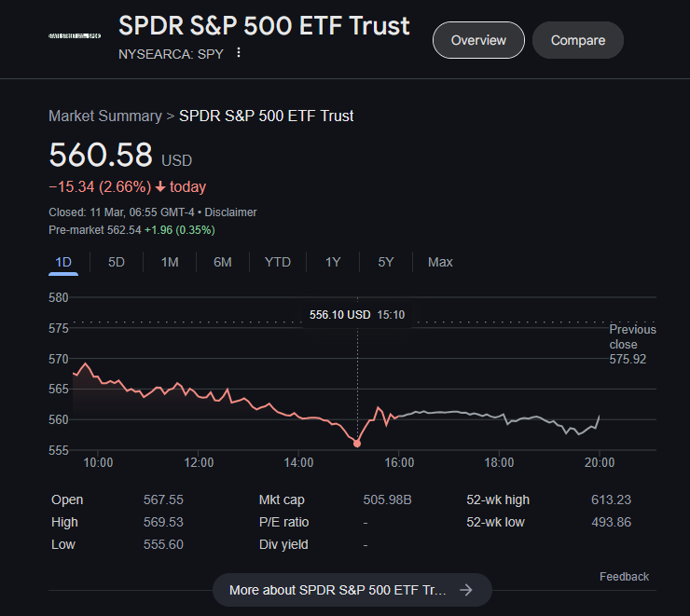
Task: Click the 580 price axis label
Action: [59, 297]
